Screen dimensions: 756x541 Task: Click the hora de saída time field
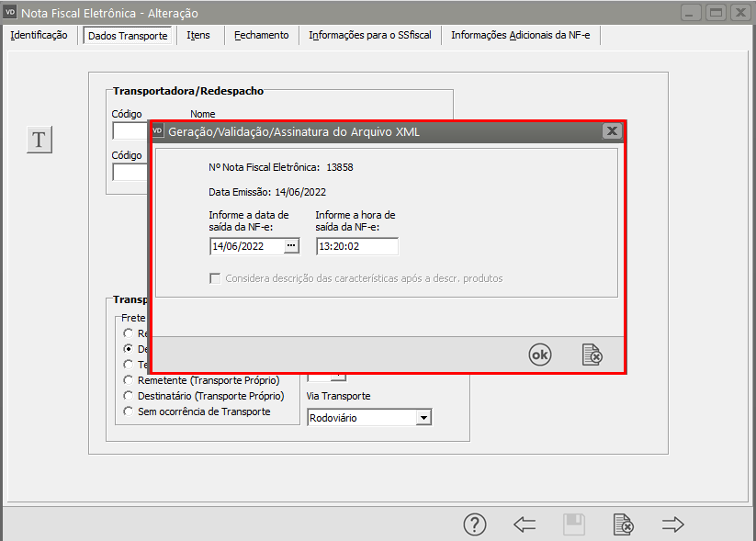pyautogui.click(x=356, y=246)
